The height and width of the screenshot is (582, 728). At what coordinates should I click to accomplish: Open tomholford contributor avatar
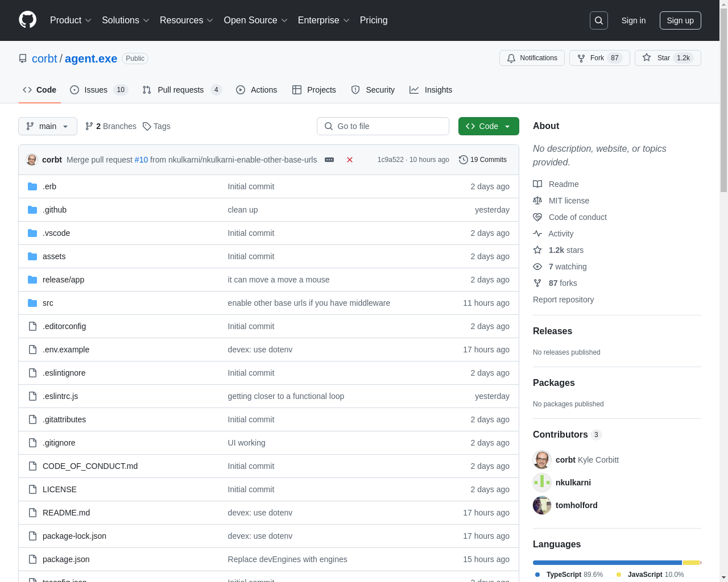coord(542,505)
